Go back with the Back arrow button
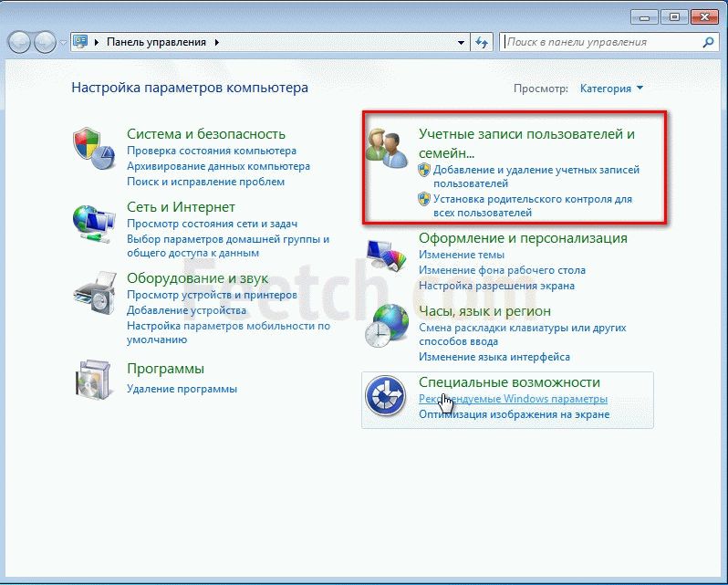This screenshot has width=728, height=585. tap(19, 42)
